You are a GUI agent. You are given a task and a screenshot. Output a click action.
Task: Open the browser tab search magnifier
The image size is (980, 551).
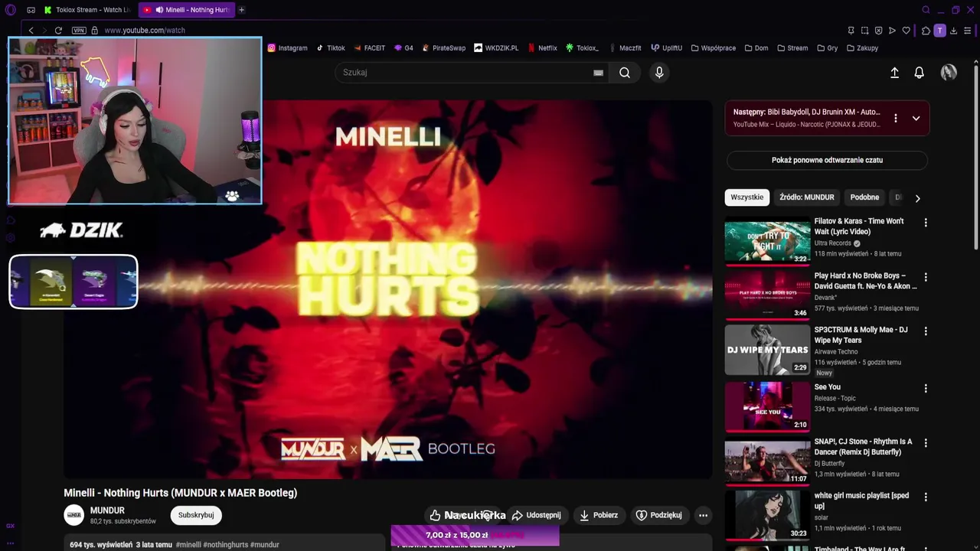click(x=926, y=10)
